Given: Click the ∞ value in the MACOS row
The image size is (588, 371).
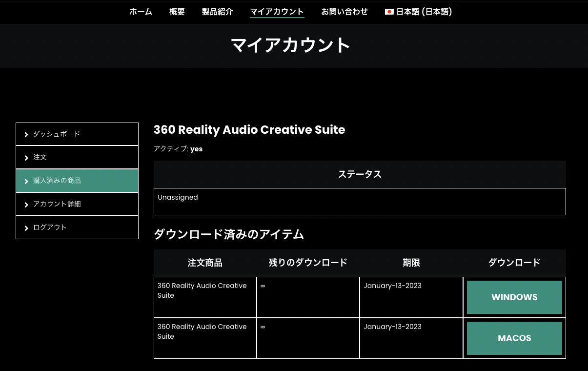Looking at the screenshot, I should [263, 327].
